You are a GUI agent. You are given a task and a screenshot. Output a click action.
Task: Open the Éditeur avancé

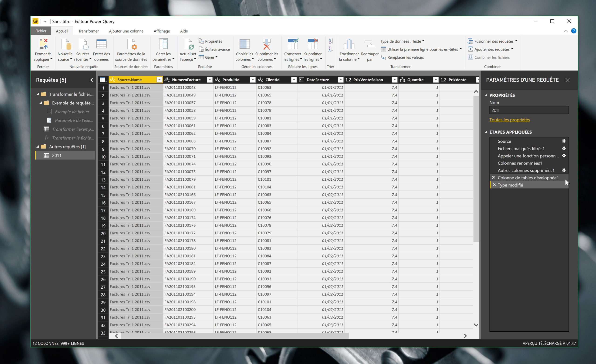click(214, 49)
